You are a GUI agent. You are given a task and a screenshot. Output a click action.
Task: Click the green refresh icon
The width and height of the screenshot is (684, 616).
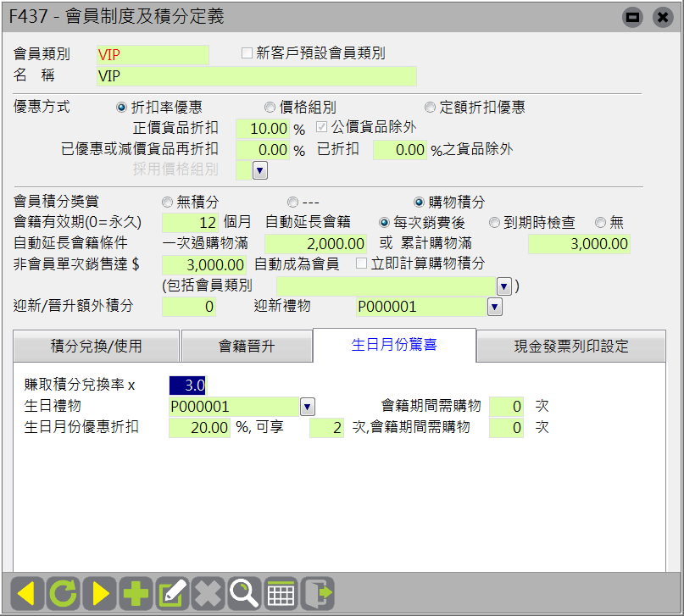pos(64,593)
